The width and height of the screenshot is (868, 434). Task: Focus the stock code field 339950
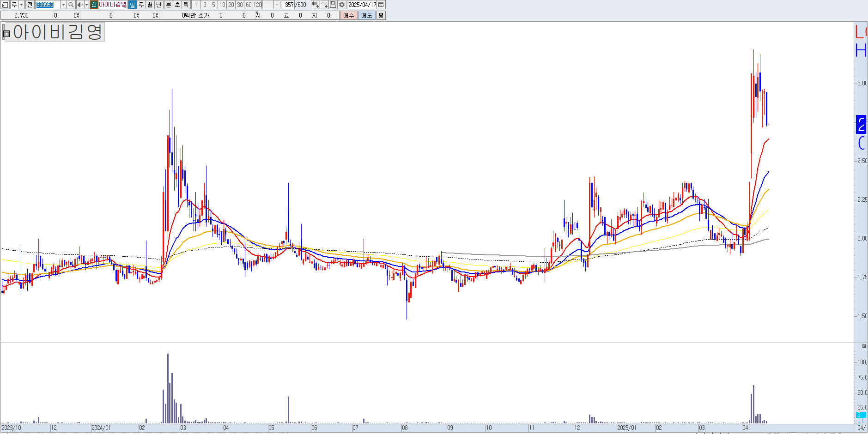(48, 5)
